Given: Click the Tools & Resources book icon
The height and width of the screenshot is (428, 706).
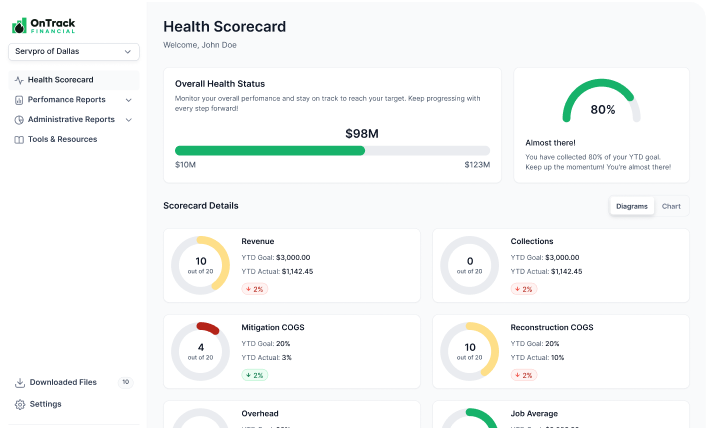Looking at the screenshot, I should [19, 140].
